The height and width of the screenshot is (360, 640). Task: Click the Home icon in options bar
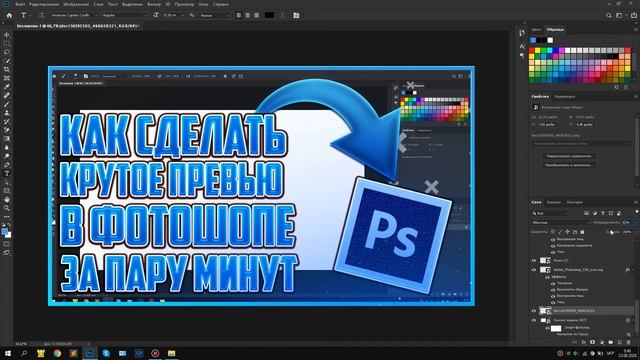tap(9, 15)
